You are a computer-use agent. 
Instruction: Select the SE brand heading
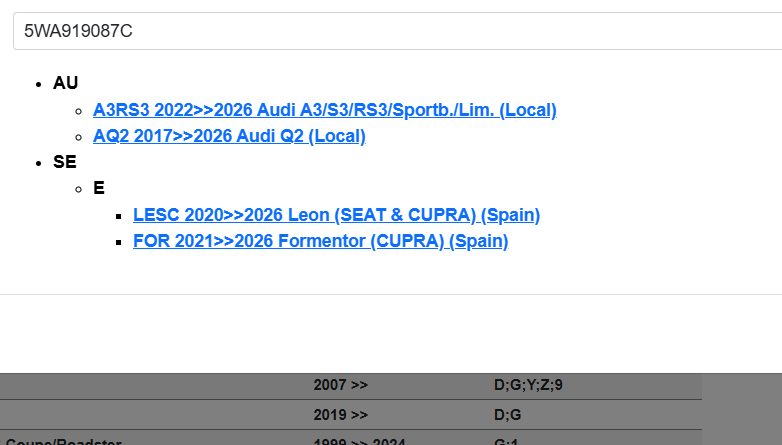click(x=64, y=162)
